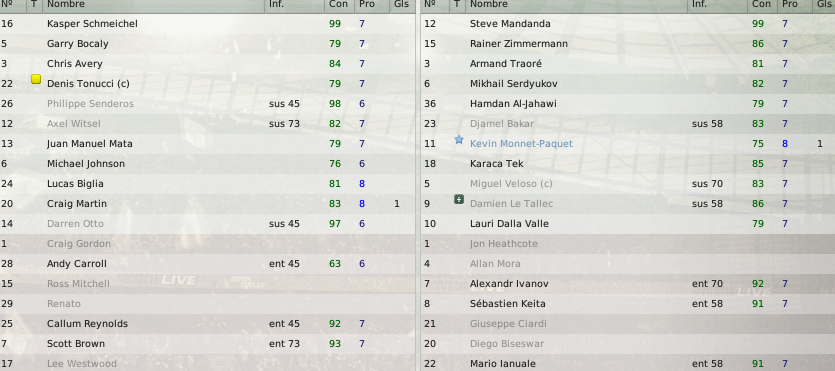The image size is (835, 371).
Task: Sort left table by Con column
Action: click(338, 4)
